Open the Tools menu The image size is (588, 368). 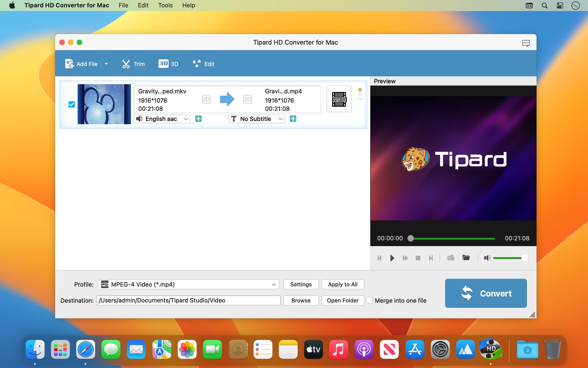click(x=165, y=5)
